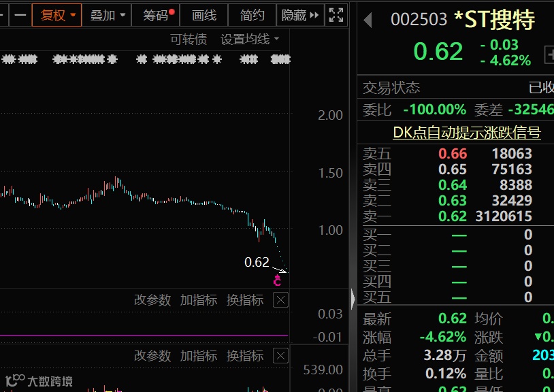
Task: Click 卖一 volume 3120615
Action: 504,216
